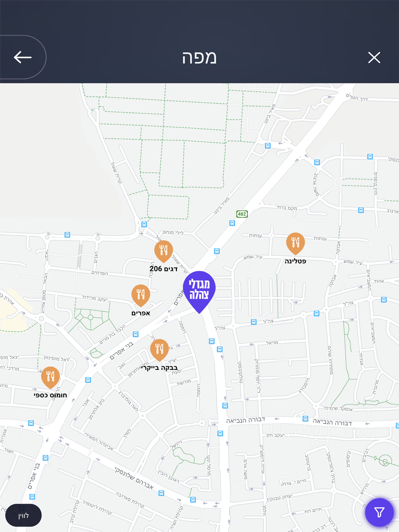Close the map with the X icon

[374, 57]
